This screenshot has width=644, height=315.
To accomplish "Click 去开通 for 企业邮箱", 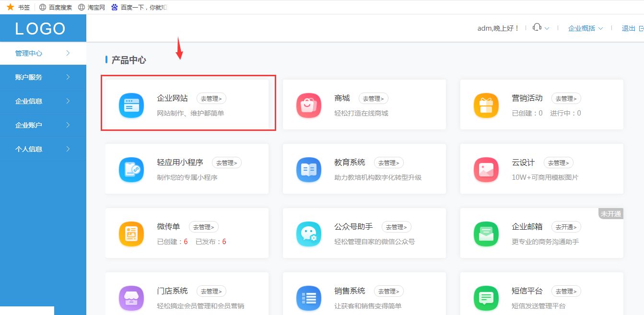I will pos(566,227).
